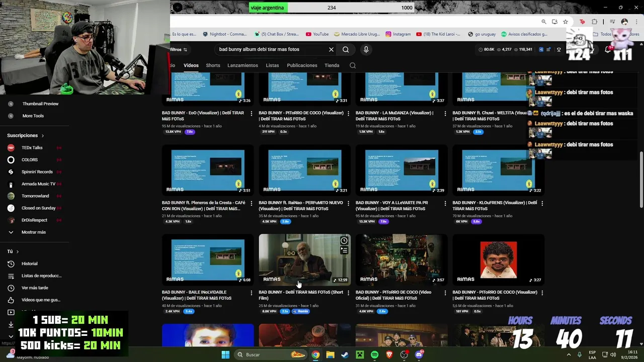Switch to the Shorts tab
Viewport: 644px width, 362px height.
[x=213, y=65]
